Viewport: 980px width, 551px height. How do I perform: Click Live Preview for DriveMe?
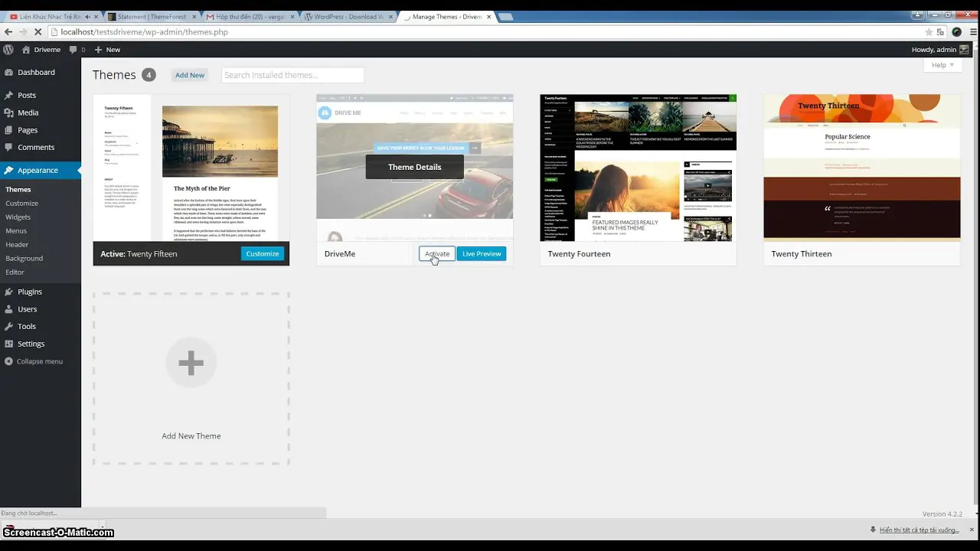pyautogui.click(x=482, y=253)
